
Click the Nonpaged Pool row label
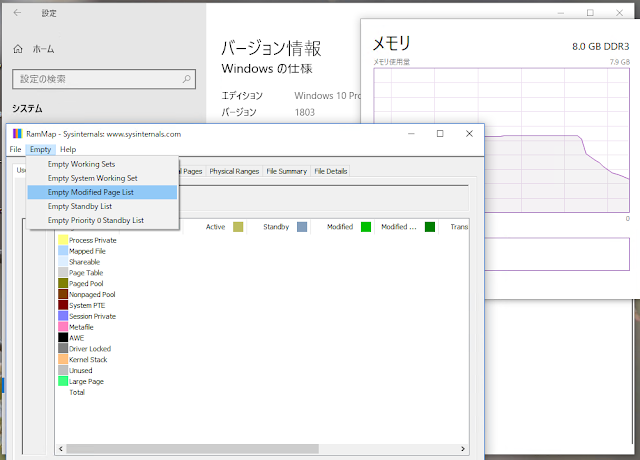92,294
